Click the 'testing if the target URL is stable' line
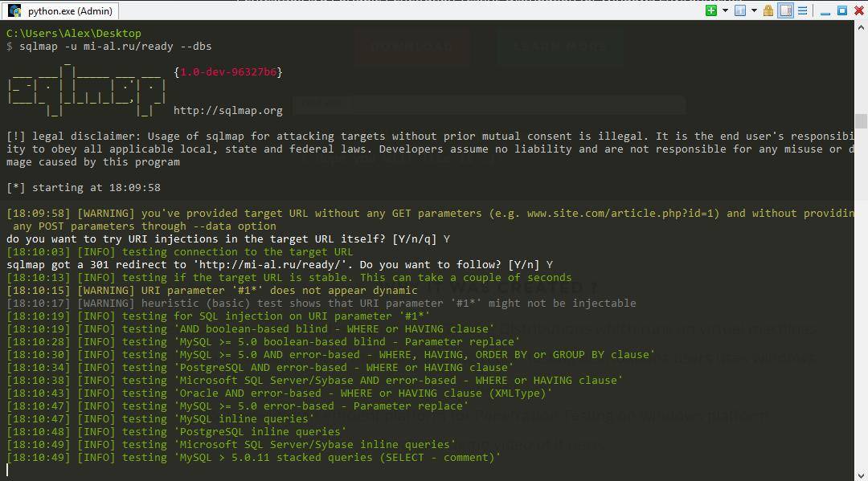The image size is (868, 481). click(x=289, y=278)
